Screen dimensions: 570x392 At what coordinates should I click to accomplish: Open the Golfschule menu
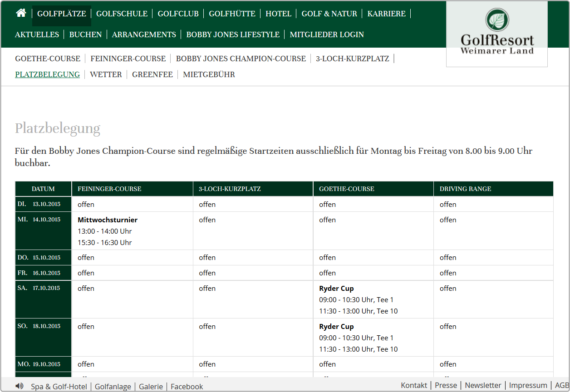pyautogui.click(x=122, y=14)
